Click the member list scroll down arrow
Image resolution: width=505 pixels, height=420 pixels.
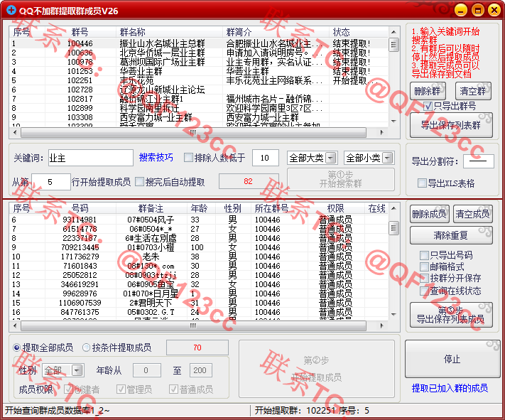coord(393,314)
